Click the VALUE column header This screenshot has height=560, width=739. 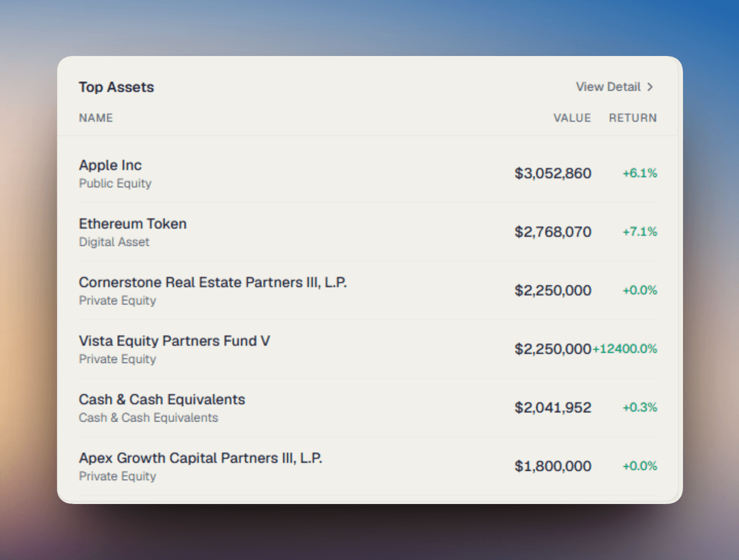(572, 118)
